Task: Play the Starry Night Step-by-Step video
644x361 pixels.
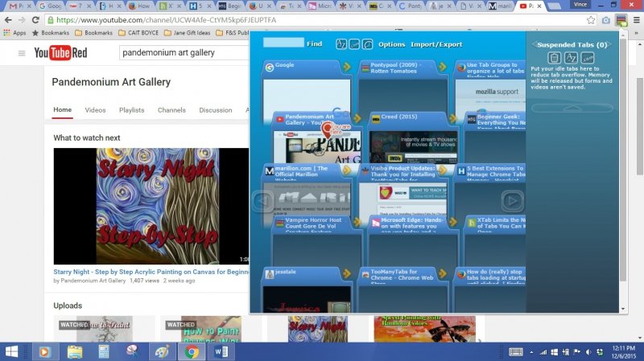Action: (151, 206)
